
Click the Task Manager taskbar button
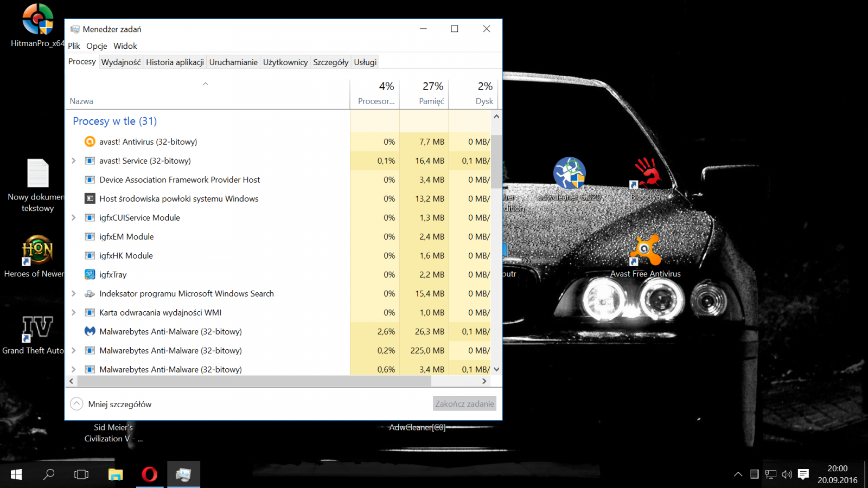point(183,474)
